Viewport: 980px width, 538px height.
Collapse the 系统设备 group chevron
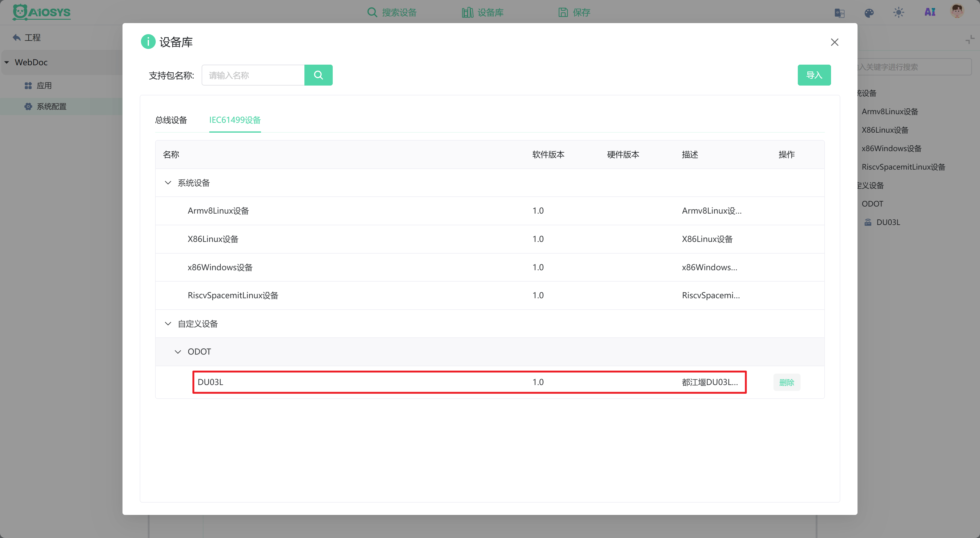[168, 183]
